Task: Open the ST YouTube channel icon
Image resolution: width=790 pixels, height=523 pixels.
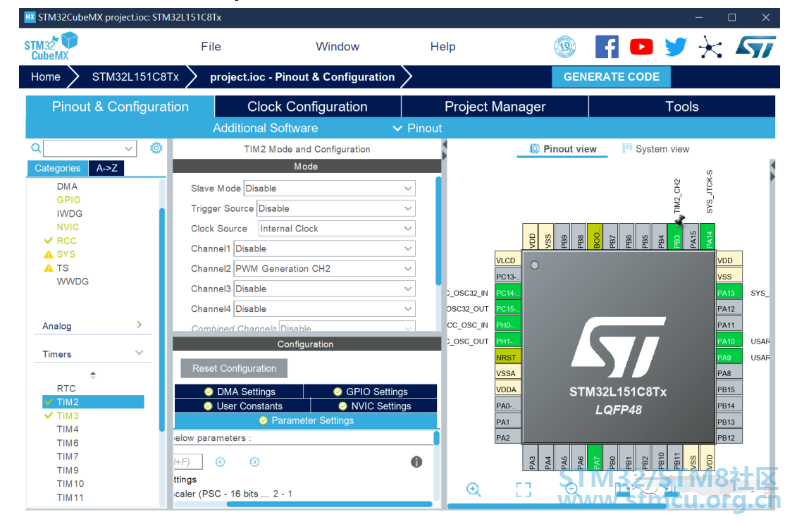Action: tap(641, 47)
